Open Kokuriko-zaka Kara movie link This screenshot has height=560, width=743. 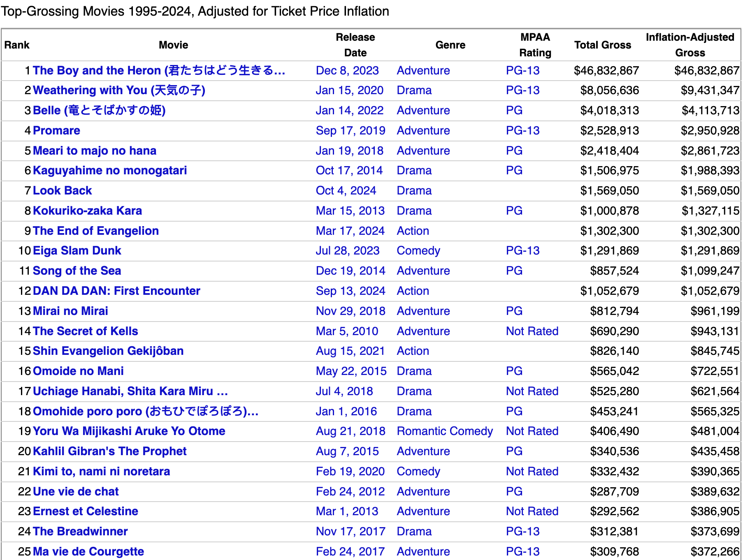click(x=87, y=211)
